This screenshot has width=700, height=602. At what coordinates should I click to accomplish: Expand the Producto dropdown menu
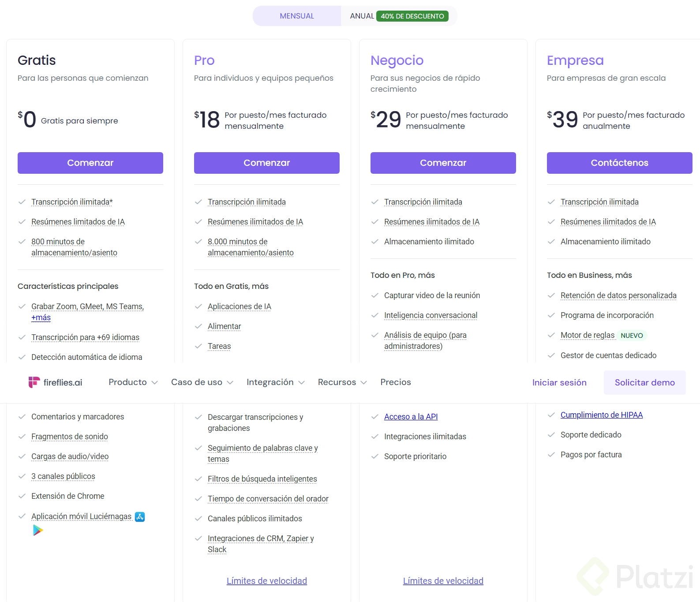pyautogui.click(x=133, y=382)
